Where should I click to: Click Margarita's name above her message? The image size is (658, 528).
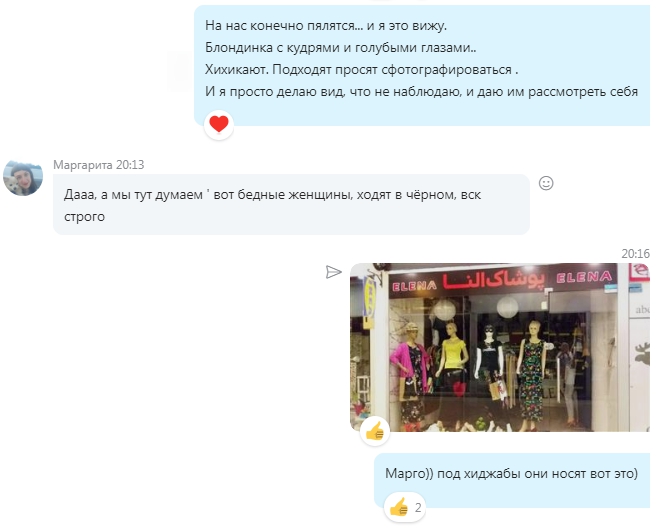tap(83, 165)
